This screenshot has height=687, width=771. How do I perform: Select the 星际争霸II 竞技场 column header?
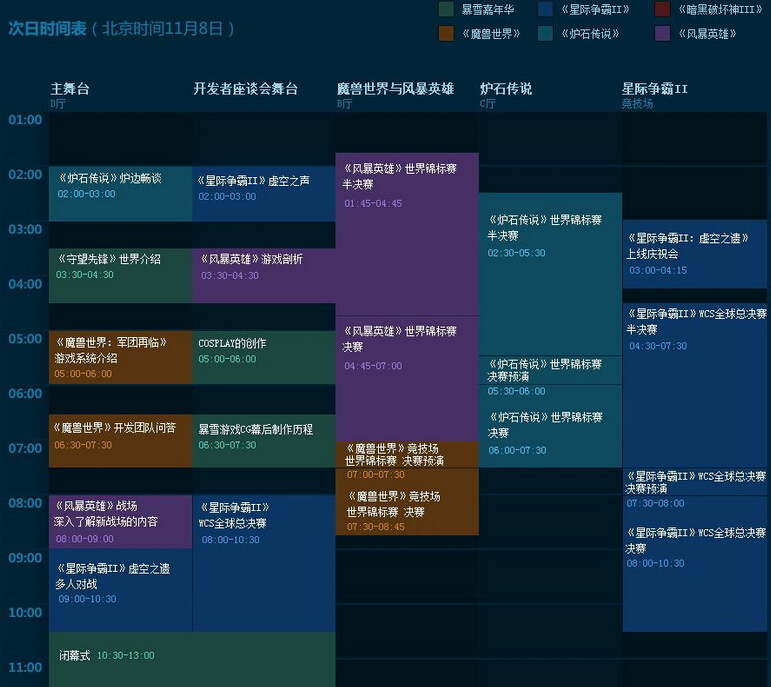pyautogui.click(x=654, y=94)
